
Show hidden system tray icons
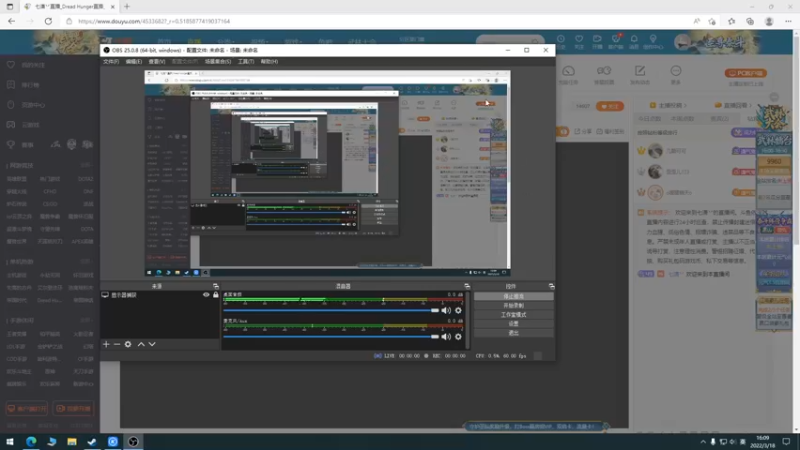click(703, 441)
